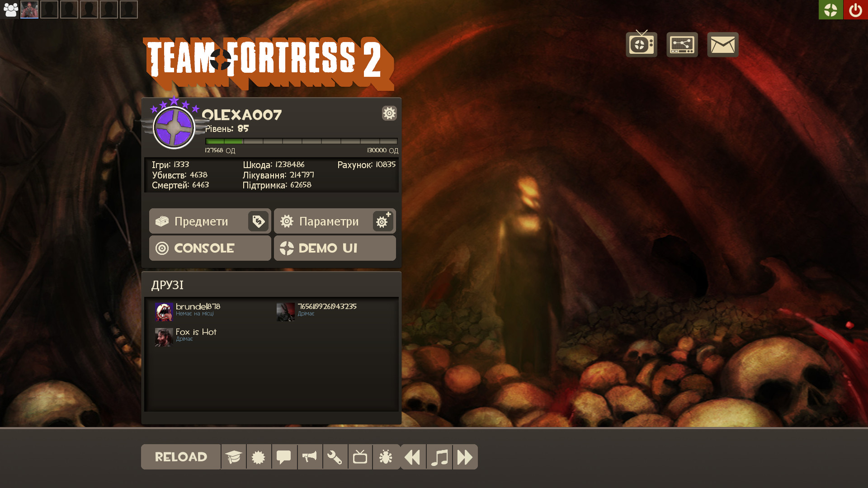Select friend brundel878 in the друзі list
The image size is (868, 488).
click(197, 309)
